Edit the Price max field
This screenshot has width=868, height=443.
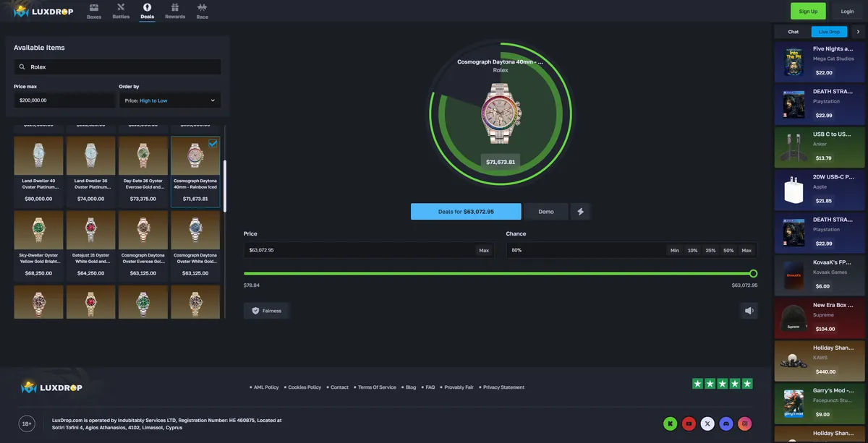coord(64,100)
